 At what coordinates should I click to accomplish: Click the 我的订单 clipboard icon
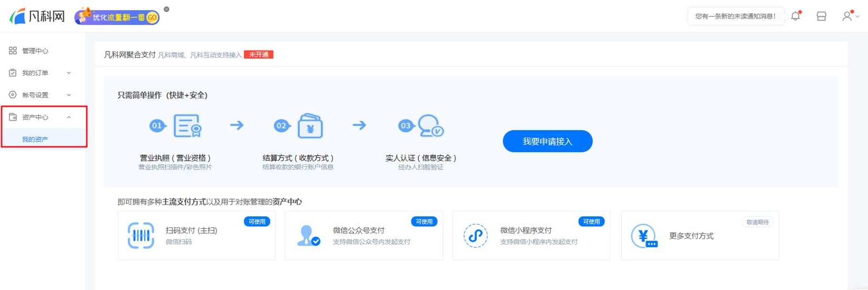click(x=13, y=73)
